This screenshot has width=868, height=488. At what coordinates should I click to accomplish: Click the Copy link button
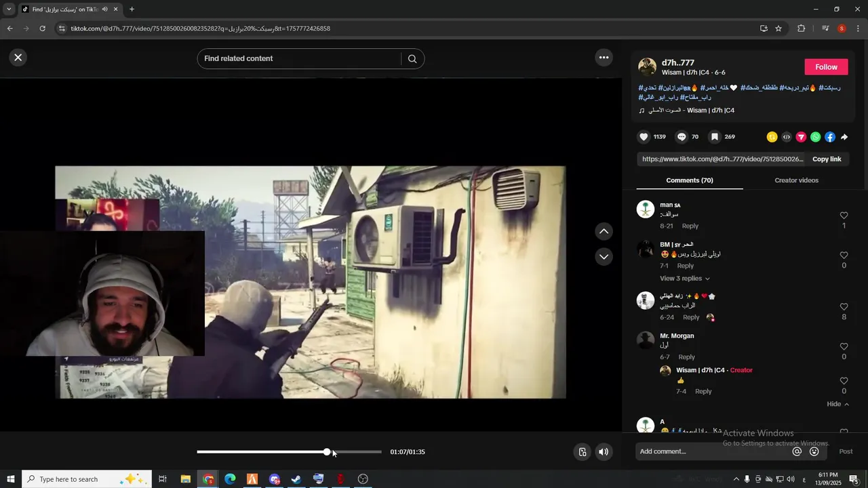point(827,159)
